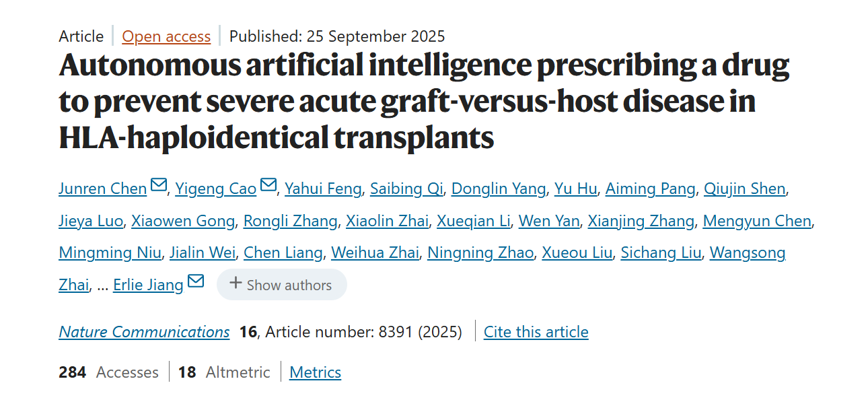The image size is (868, 408).
Task: Click the Cite this article link
Action: point(536,332)
